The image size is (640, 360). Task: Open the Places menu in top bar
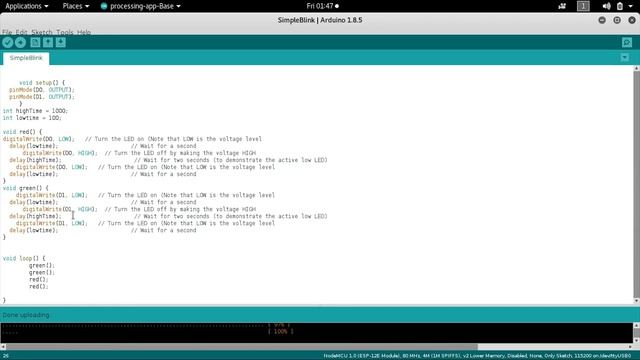coord(76,6)
